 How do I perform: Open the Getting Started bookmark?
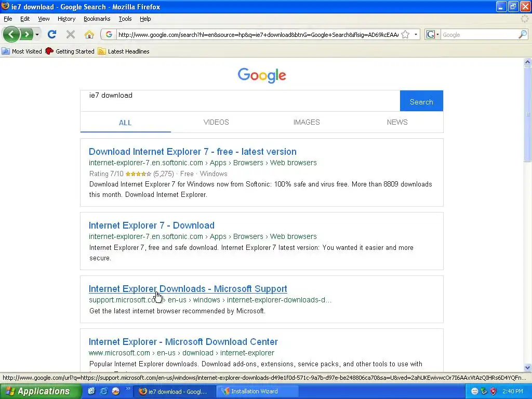pos(70,51)
